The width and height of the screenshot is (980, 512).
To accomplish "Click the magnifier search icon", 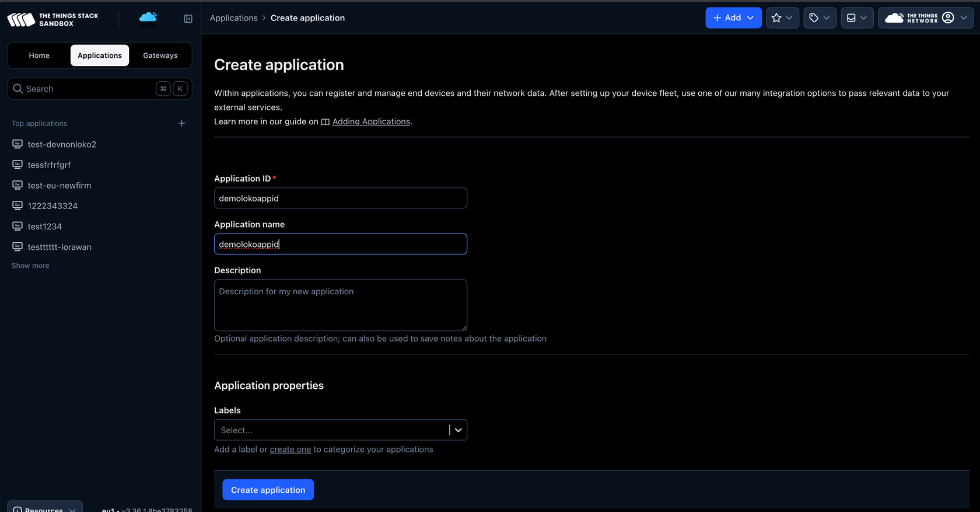I will tap(18, 89).
